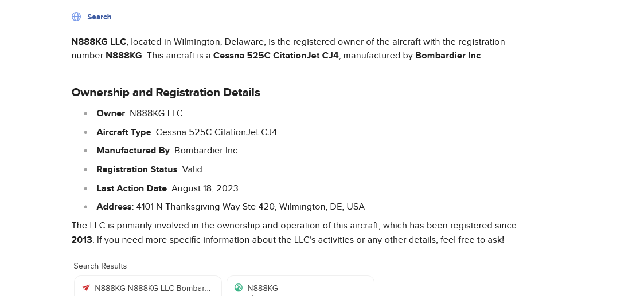644x296 pixels.
Task: Open the second N888KG search result card
Action: click(300, 287)
